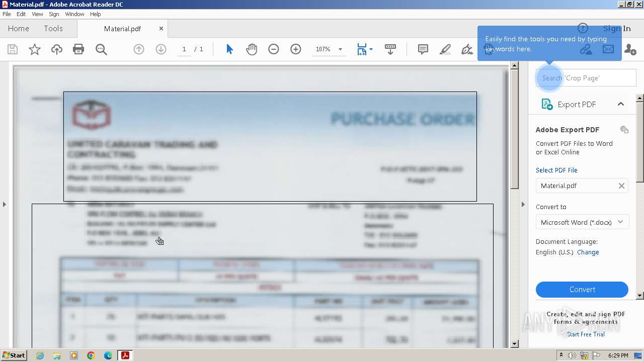The image size is (644, 362).
Task: Switch to the Tools tab
Action: coord(53,29)
